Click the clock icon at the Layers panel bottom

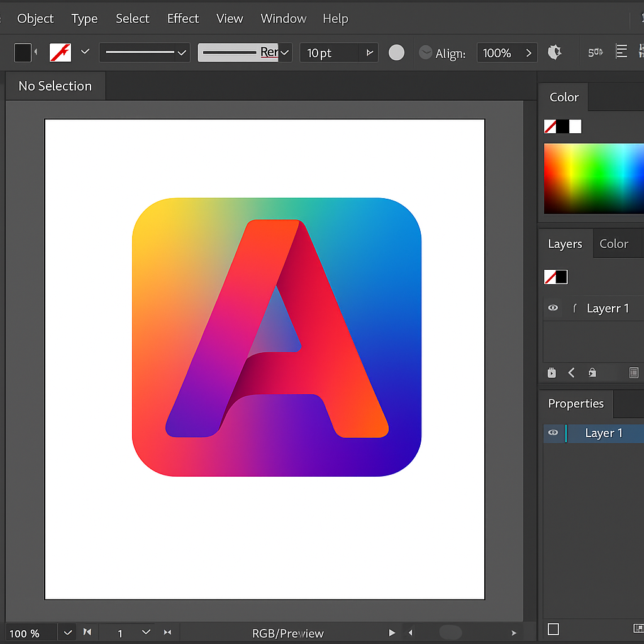[552, 372]
